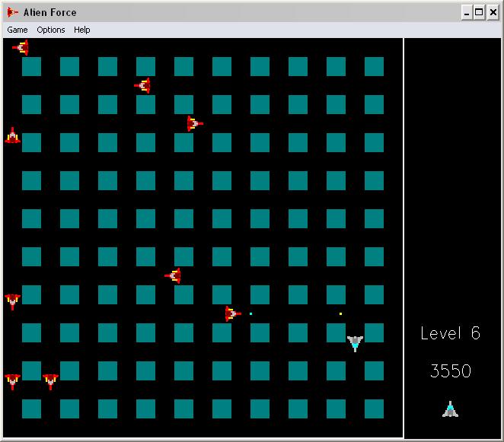Close the Alien Force window

coord(493,12)
